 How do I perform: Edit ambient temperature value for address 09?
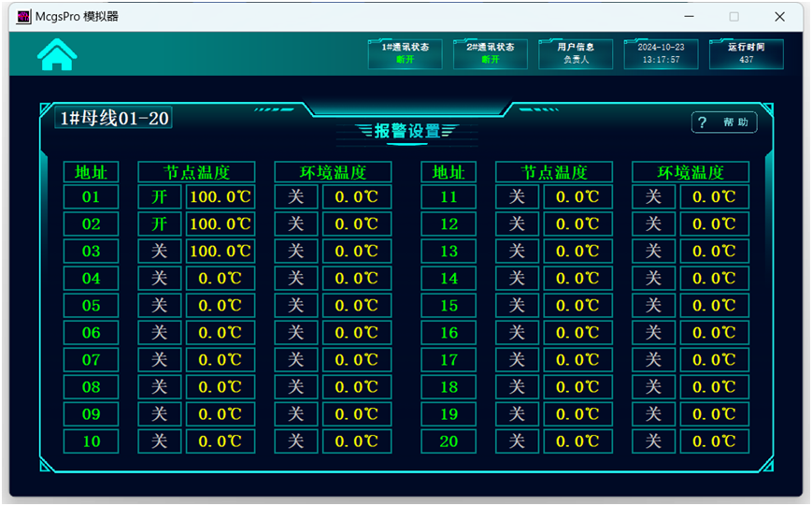click(357, 414)
